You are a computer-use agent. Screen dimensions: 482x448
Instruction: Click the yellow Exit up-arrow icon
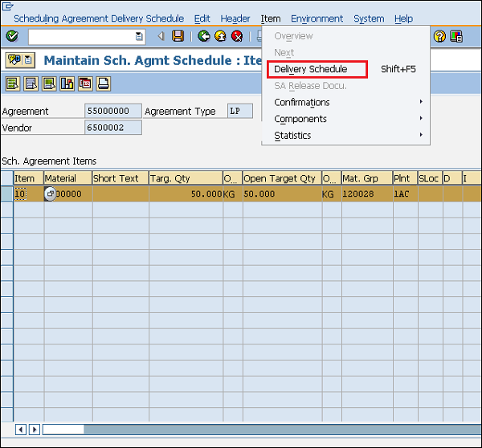(220, 36)
